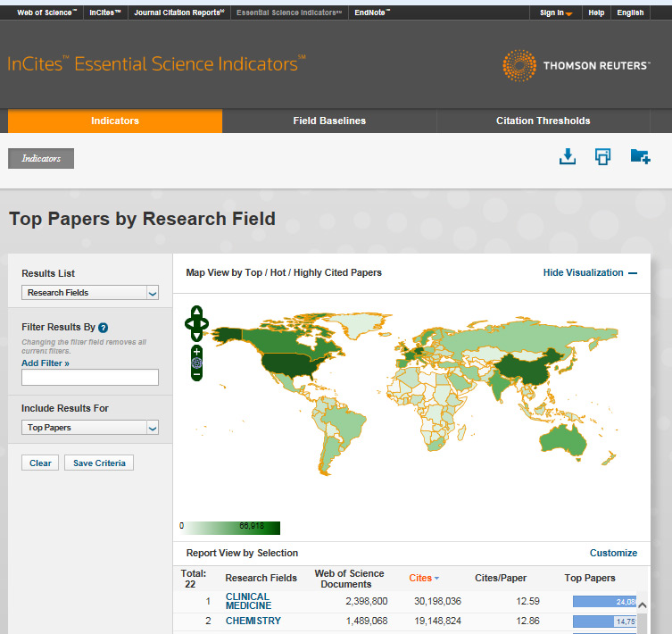Click the table scrollbar up arrow
The image size is (672, 634).
pyautogui.click(x=642, y=605)
